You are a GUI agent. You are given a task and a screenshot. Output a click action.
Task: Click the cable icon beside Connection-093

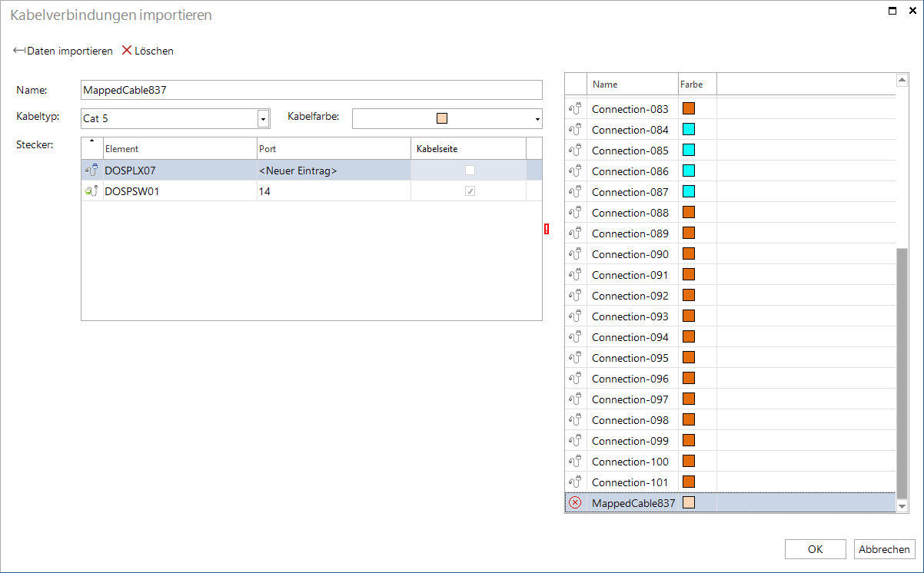click(575, 316)
